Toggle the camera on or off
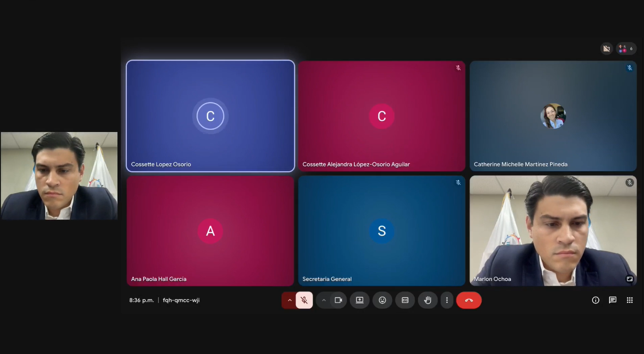 pos(338,300)
